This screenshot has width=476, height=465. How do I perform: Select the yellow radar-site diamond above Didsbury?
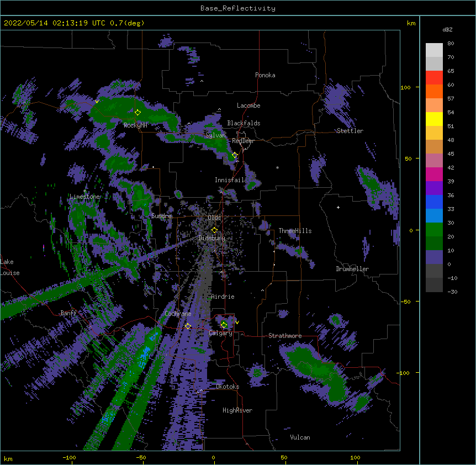214,230
